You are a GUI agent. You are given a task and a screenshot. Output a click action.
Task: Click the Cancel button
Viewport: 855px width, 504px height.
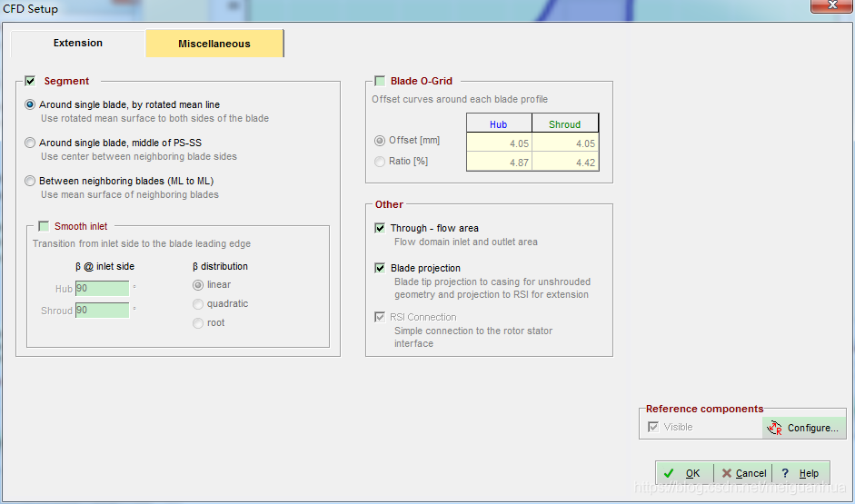[743, 473]
